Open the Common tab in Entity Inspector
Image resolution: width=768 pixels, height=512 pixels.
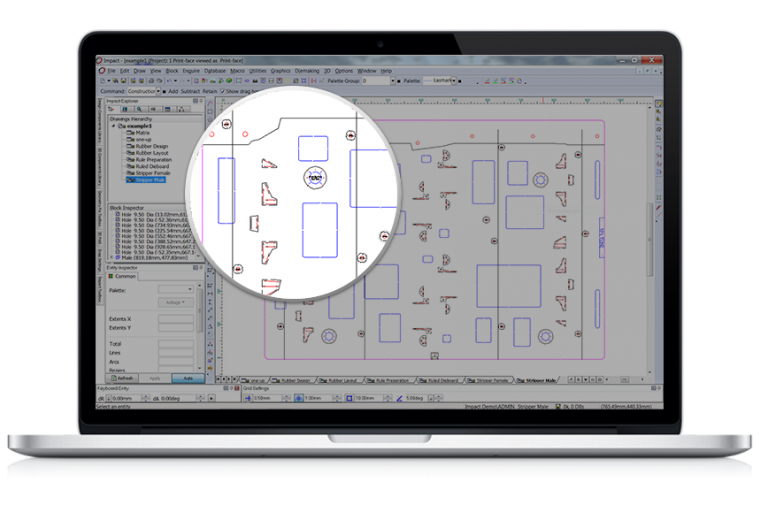click(123, 276)
